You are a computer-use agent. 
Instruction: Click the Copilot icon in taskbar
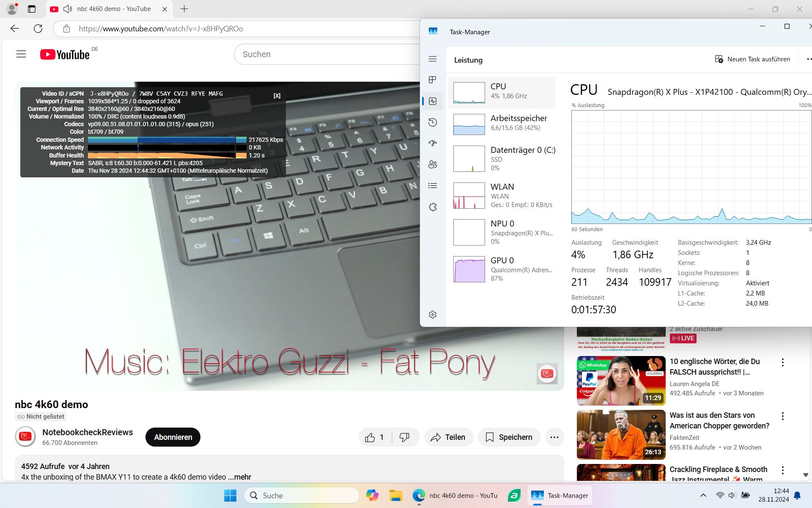coord(372,495)
